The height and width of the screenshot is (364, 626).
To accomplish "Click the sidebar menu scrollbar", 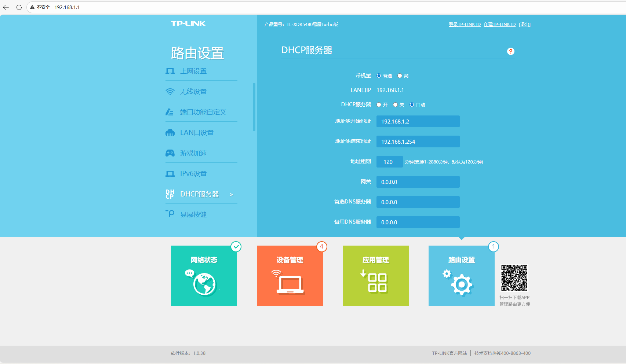I will [x=254, y=107].
